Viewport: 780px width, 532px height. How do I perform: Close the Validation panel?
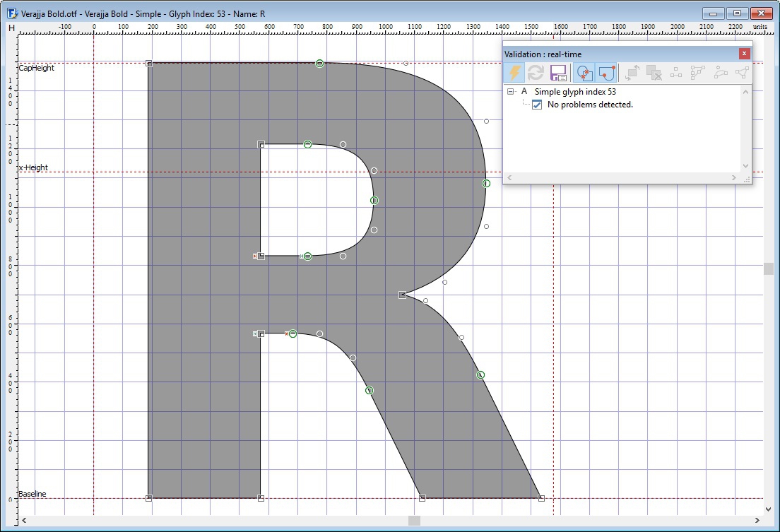pyautogui.click(x=744, y=54)
